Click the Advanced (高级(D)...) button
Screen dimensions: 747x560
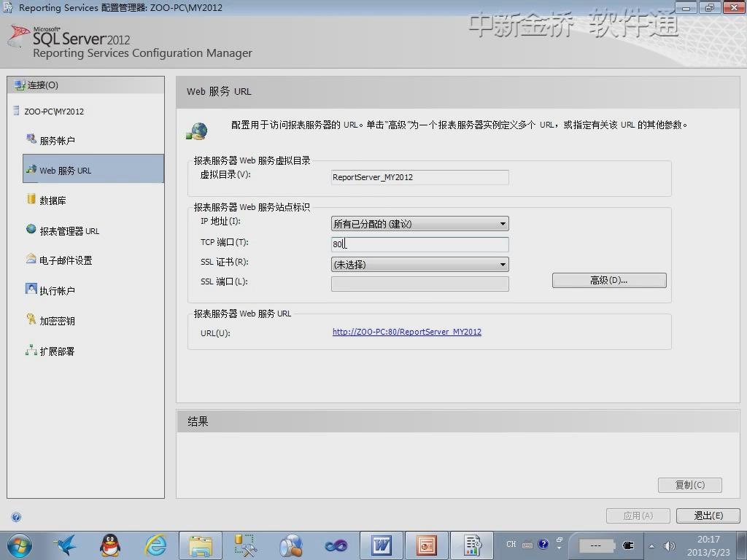[x=609, y=281]
